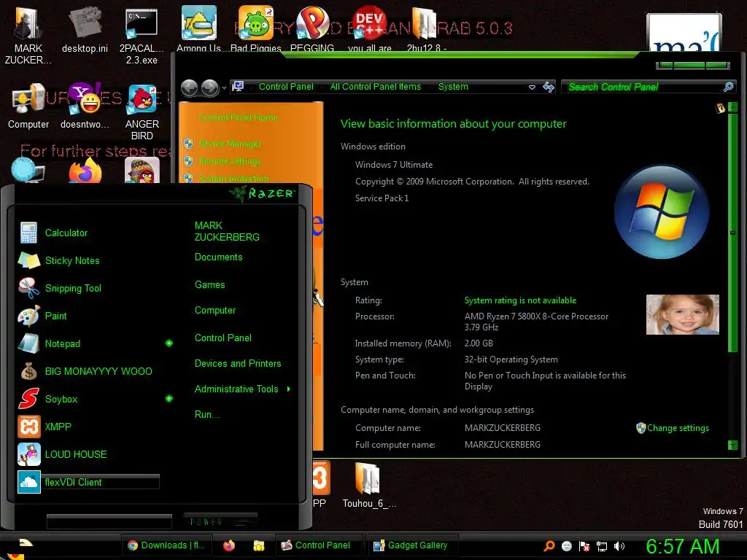
Task: Switch to Control Panel taskbar button
Action: coord(320,545)
